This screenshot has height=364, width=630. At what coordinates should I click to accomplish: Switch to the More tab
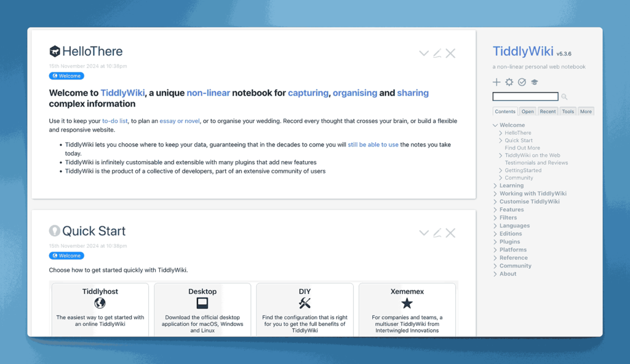(x=586, y=111)
